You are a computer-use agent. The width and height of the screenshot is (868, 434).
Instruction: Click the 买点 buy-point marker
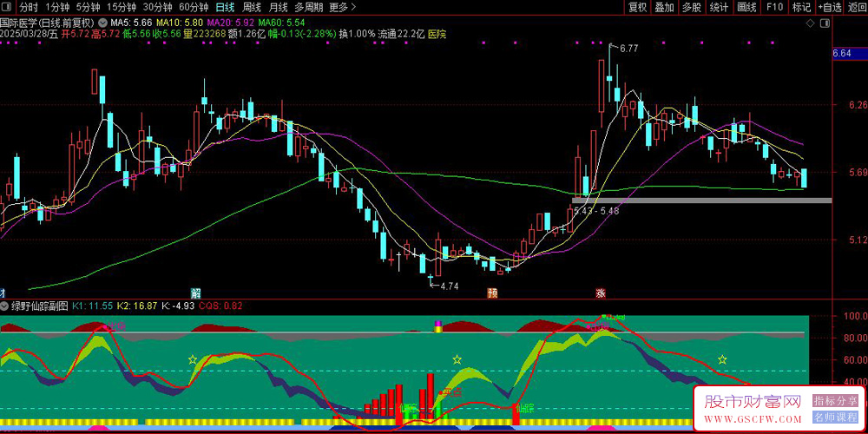(x=451, y=392)
